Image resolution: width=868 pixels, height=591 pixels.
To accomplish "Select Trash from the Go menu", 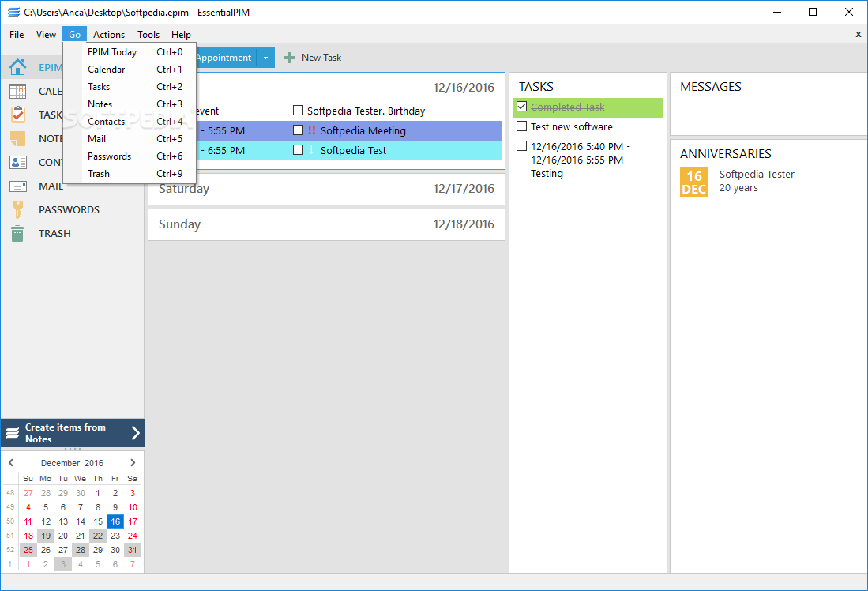I will point(130,174).
